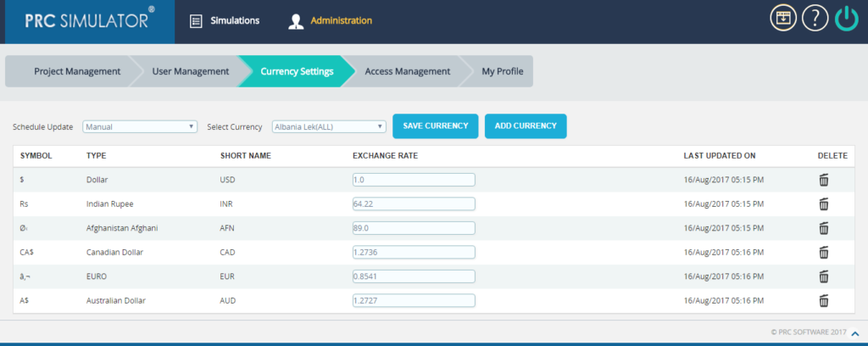Click the power logout icon
Image resolution: width=868 pixels, height=346 pixels.
coord(847,19)
